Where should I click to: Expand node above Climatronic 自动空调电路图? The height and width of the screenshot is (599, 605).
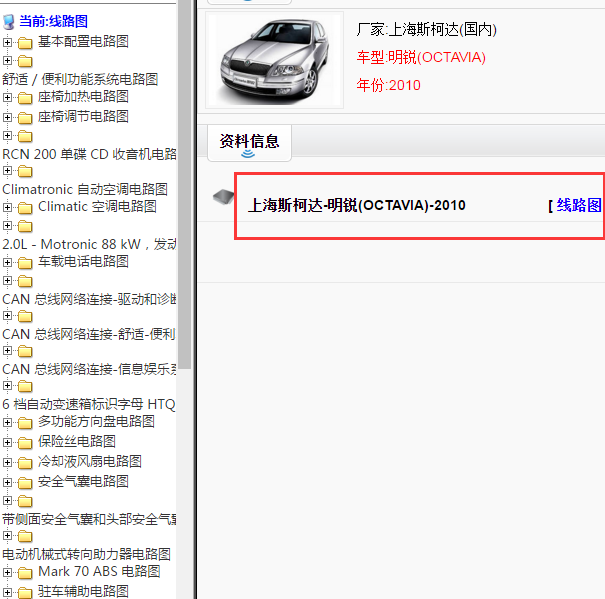pyautogui.click(x=7, y=170)
